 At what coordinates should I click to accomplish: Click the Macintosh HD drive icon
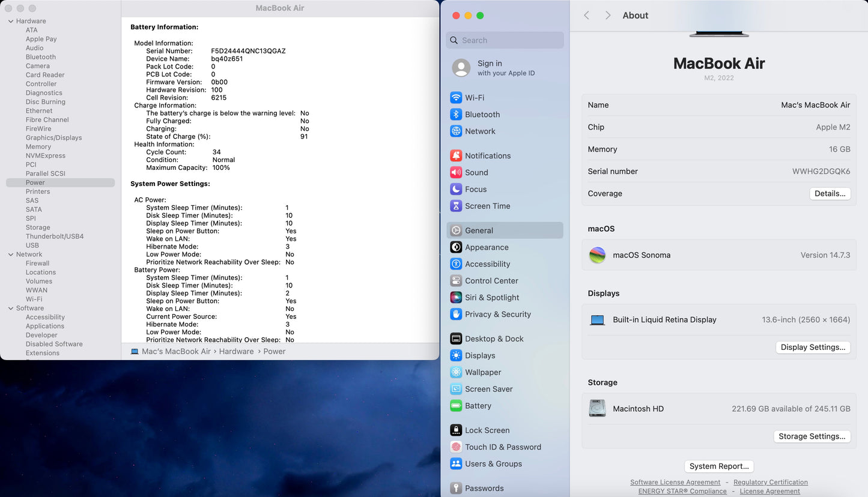pyautogui.click(x=597, y=409)
